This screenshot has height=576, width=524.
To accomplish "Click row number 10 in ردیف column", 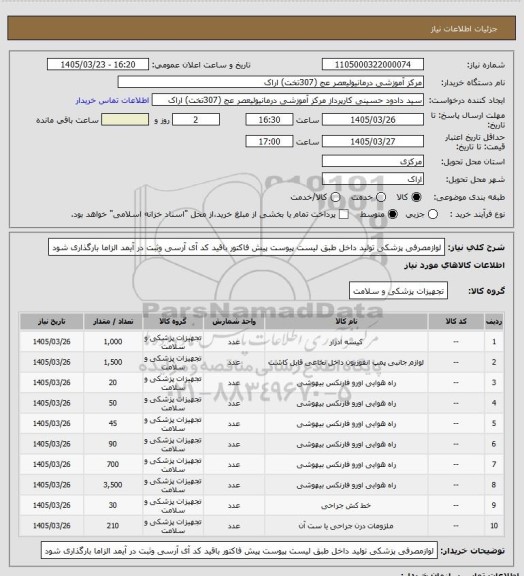I will click(494, 526).
